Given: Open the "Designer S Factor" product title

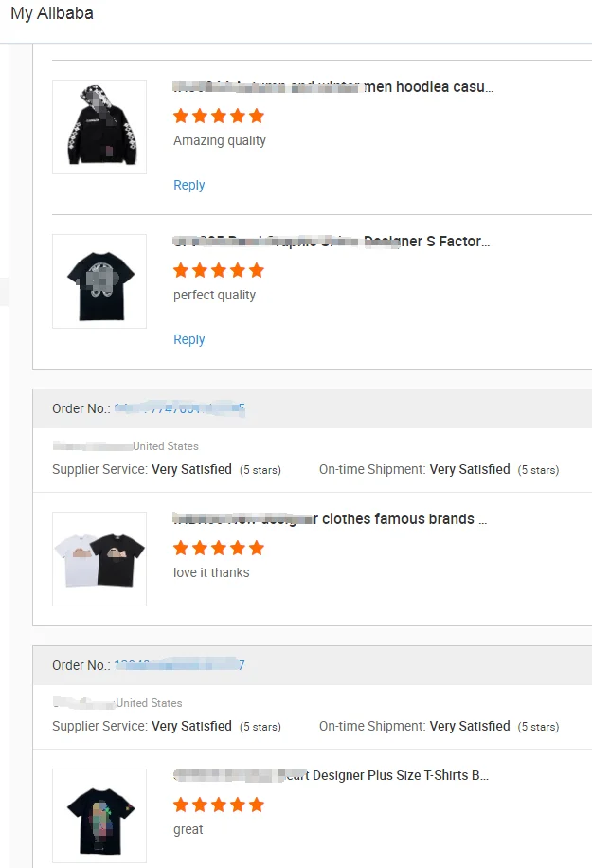Looking at the screenshot, I should pos(332,242).
